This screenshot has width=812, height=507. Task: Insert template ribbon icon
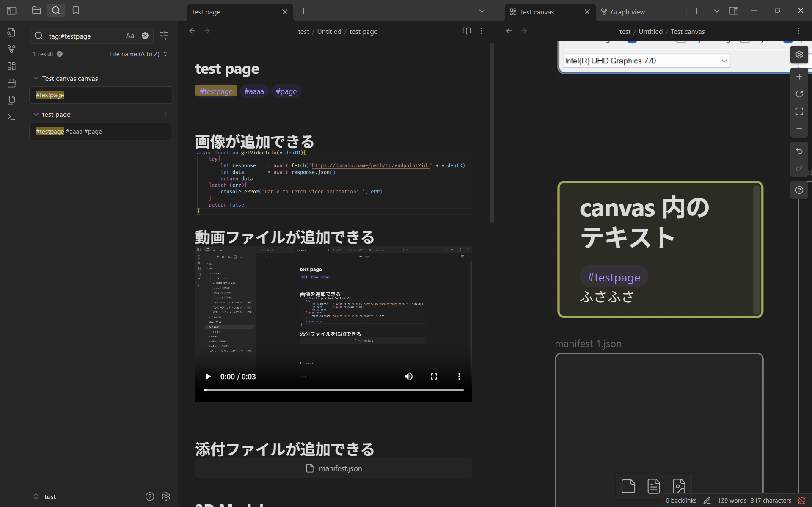pos(11,100)
